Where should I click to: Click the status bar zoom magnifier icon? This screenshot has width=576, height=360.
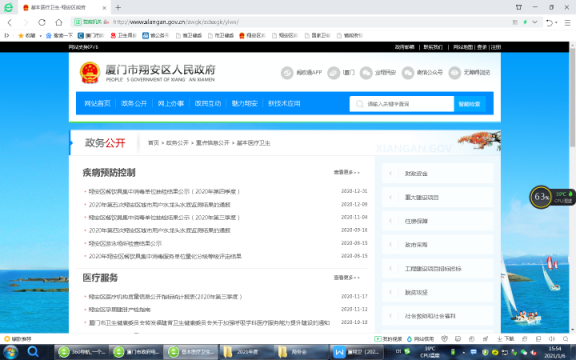click(x=566, y=339)
